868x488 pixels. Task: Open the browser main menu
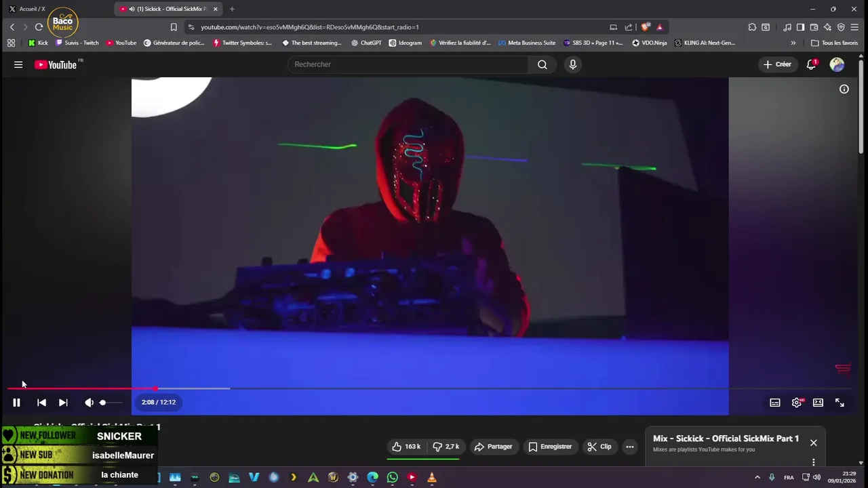pyautogui.click(x=854, y=27)
